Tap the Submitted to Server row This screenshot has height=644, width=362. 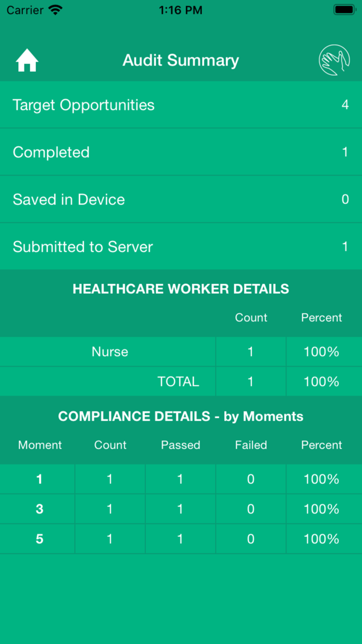[180, 247]
